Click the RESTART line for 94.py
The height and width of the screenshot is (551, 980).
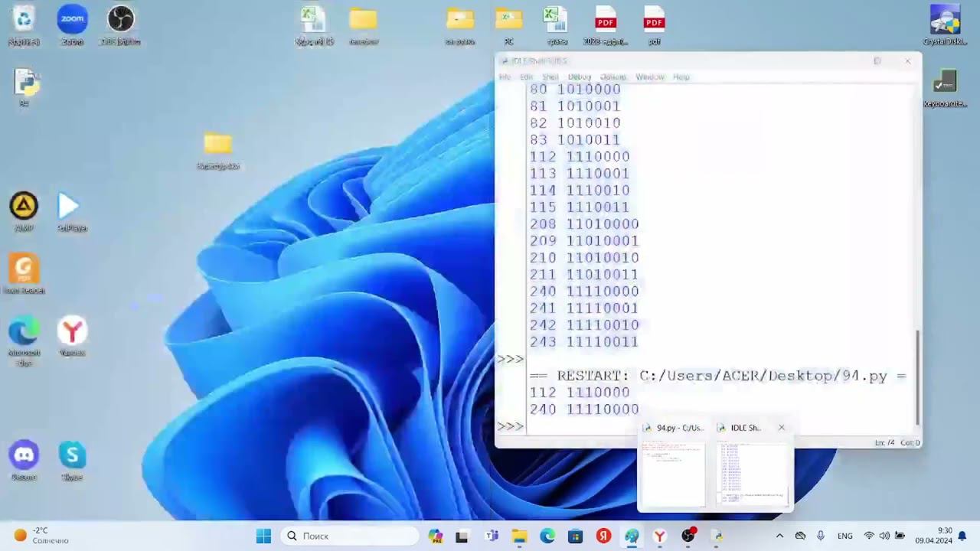(717, 376)
